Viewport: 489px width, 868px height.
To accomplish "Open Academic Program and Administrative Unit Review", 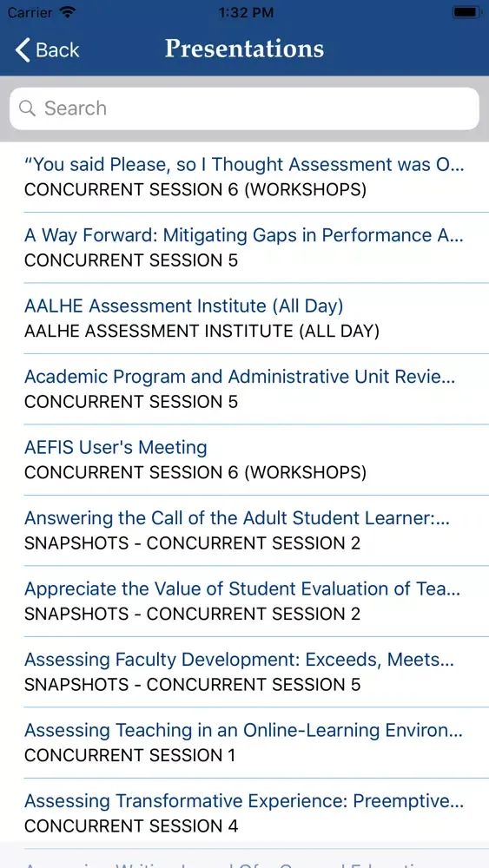I will coord(244,389).
